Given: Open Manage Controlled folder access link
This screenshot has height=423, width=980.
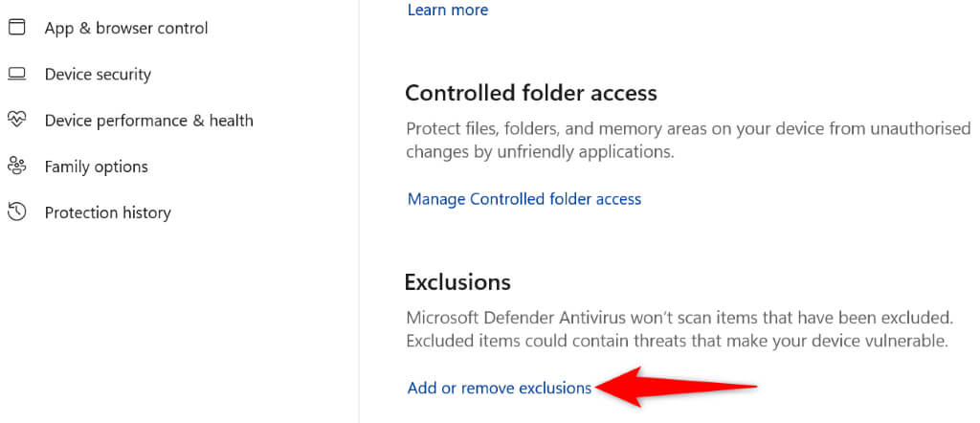Looking at the screenshot, I should click(x=523, y=199).
